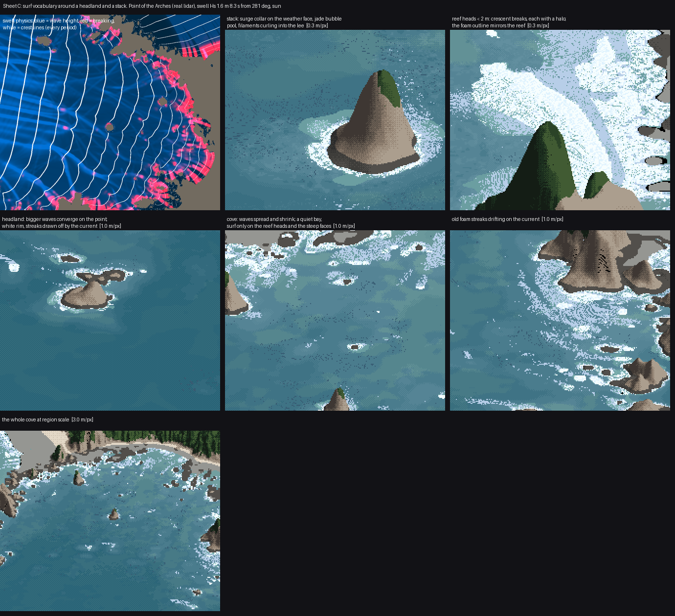The width and height of the screenshot is (675, 616).
Task: Open the quiet cove spreading waves image
Action: [335, 320]
